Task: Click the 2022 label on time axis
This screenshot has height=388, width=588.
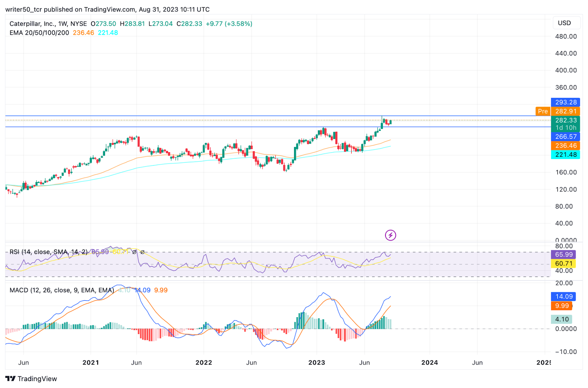Action: tap(204, 363)
